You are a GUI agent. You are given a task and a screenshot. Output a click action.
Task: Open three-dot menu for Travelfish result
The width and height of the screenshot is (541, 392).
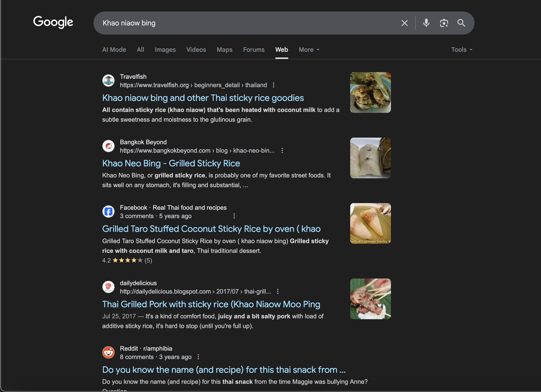[x=274, y=85]
